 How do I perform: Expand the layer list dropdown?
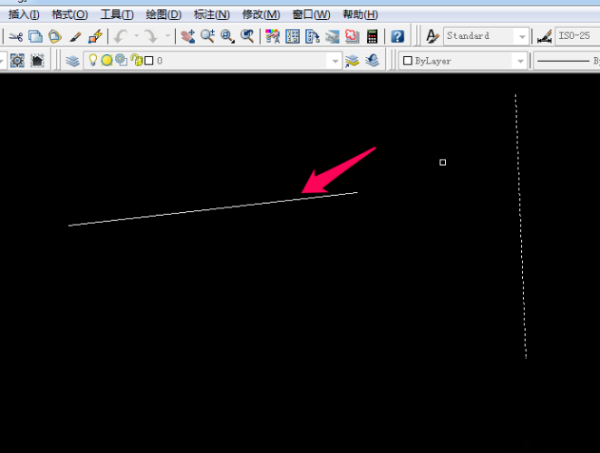tap(335, 61)
